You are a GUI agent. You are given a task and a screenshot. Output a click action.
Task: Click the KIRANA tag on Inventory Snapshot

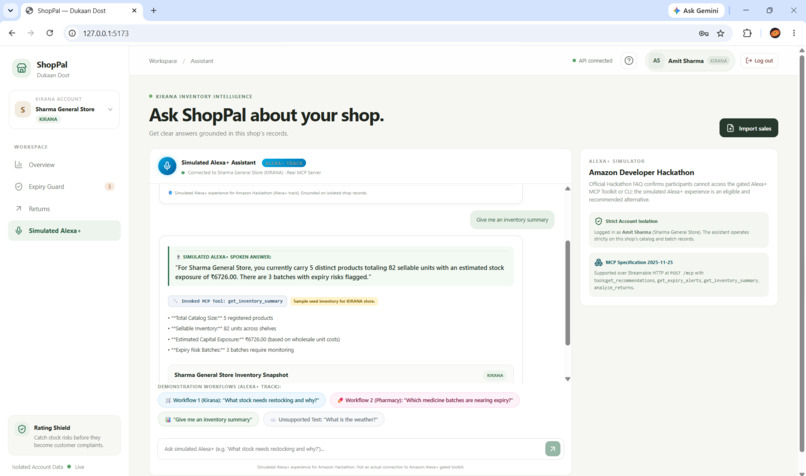pyautogui.click(x=494, y=375)
